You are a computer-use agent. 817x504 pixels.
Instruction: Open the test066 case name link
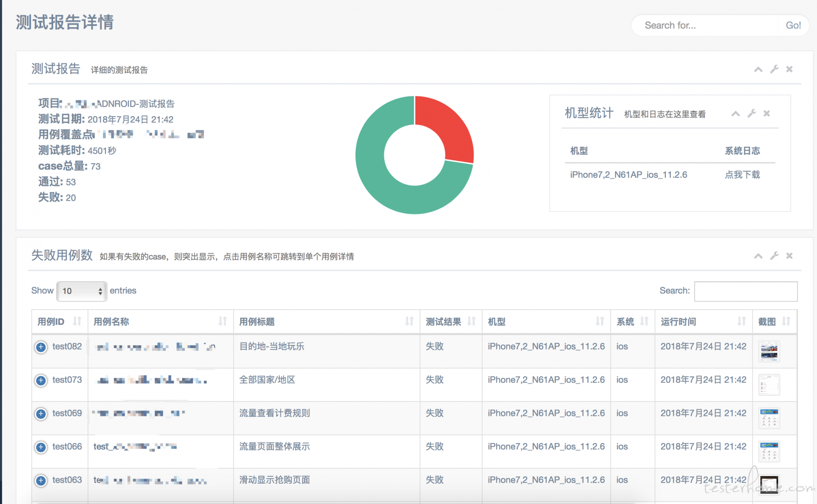tap(135, 447)
